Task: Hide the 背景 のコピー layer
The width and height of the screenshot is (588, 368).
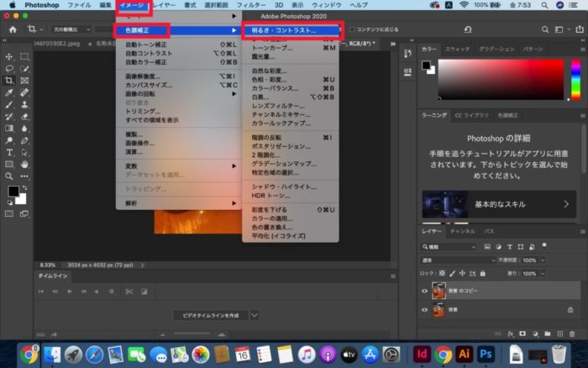Action: (424, 291)
